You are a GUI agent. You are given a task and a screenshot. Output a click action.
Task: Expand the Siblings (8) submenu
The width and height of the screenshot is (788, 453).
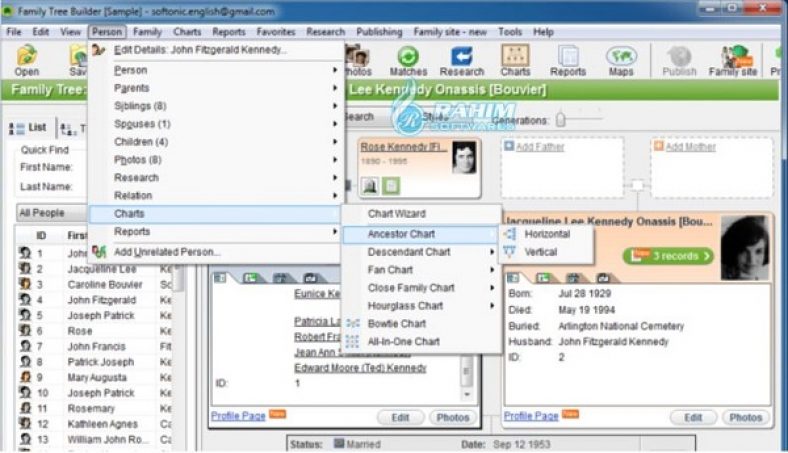click(x=334, y=106)
